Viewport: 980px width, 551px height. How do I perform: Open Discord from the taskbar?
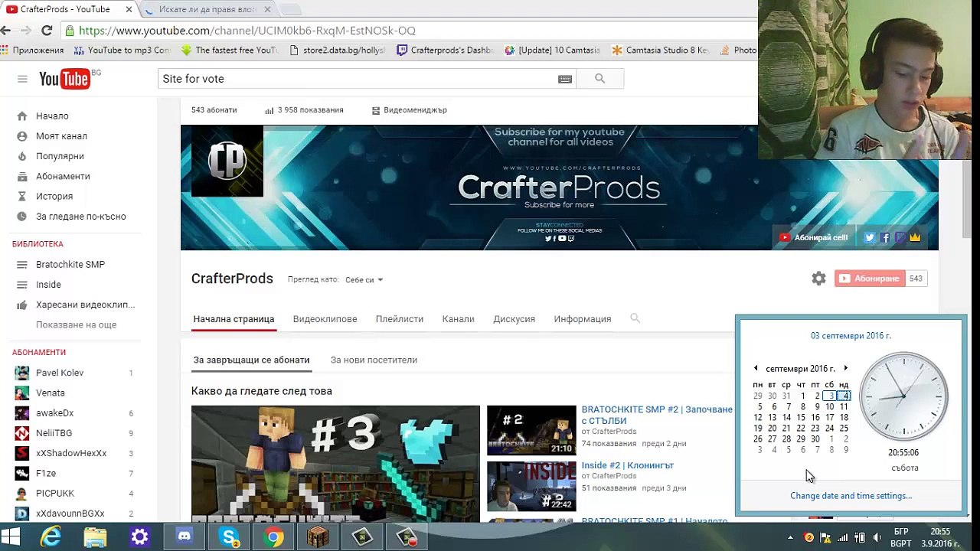pos(185,537)
